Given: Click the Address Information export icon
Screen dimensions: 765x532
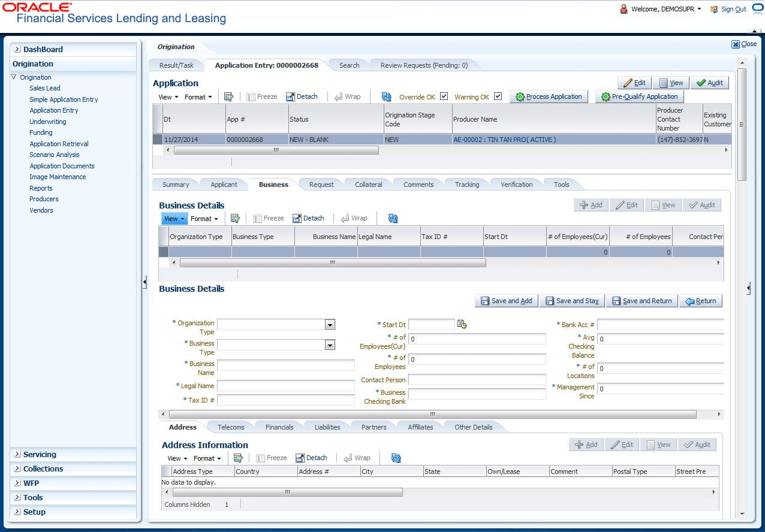Looking at the screenshot, I should [x=238, y=458].
